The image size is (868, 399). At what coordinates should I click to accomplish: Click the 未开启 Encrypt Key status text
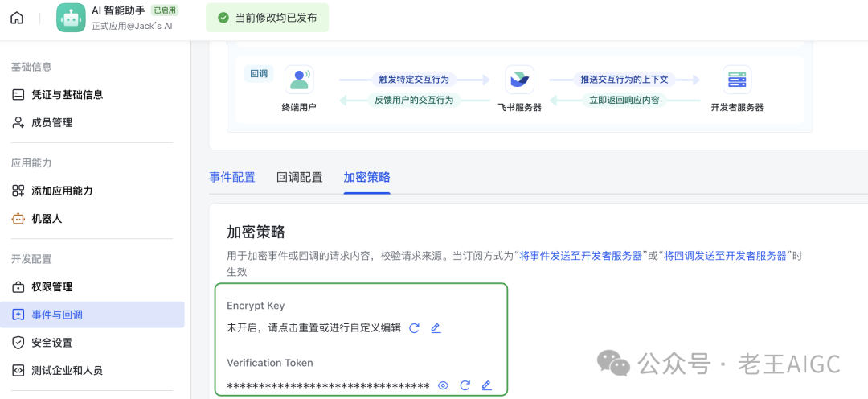click(314, 328)
